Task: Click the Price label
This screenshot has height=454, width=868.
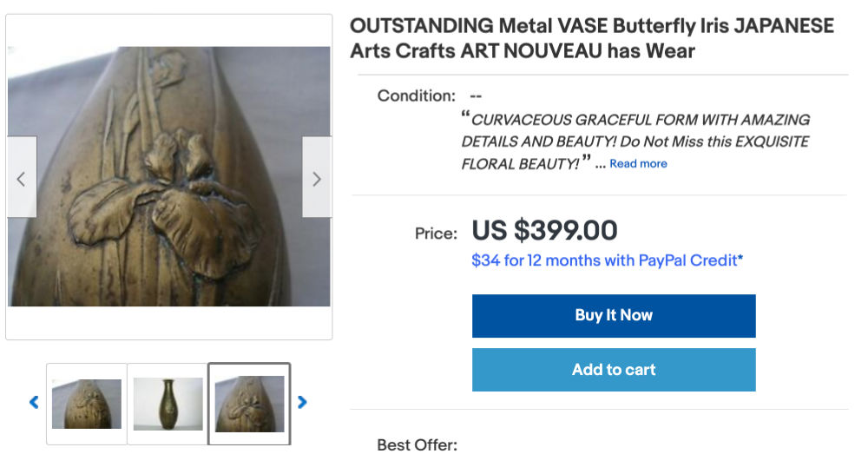Action: pyautogui.click(x=436, y=233)
